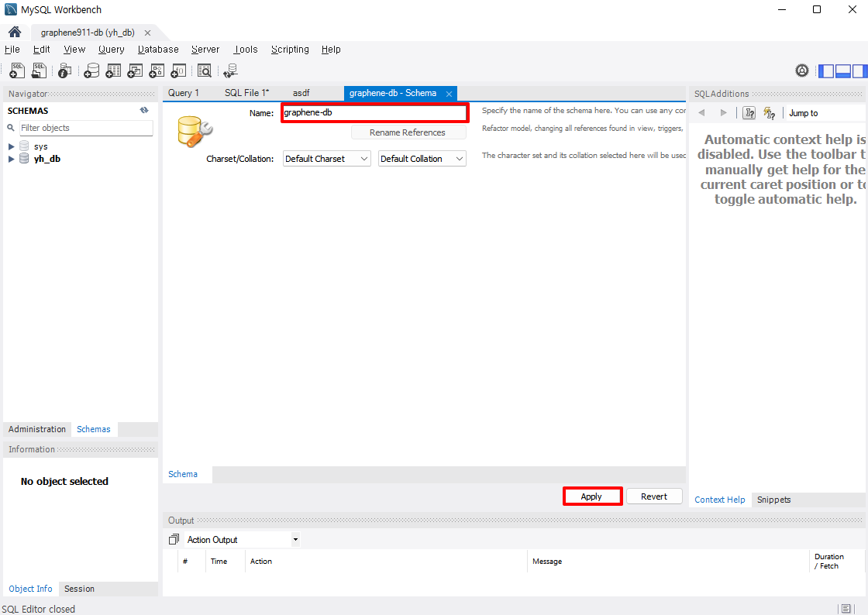Open the Jump to dropdown
Screen dimensions: 868x615
point(826,113)
